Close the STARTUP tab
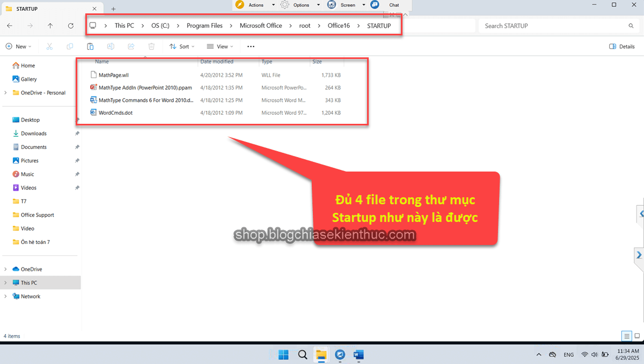 (95, 9)
